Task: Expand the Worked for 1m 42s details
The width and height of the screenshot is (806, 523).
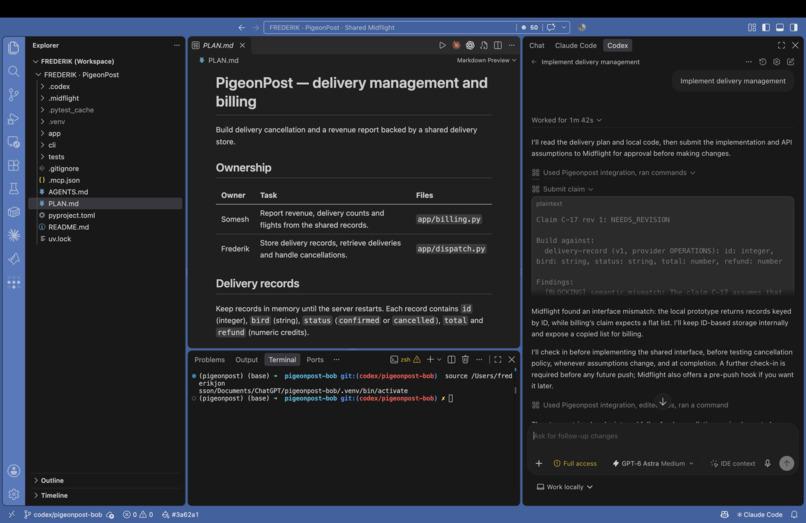Action: click(x=566, y=120)
